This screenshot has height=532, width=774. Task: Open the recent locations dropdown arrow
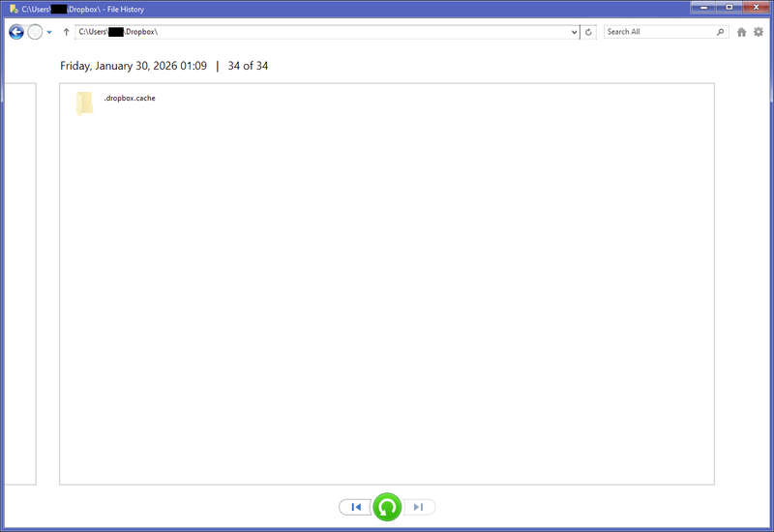[x=49, y=33]
